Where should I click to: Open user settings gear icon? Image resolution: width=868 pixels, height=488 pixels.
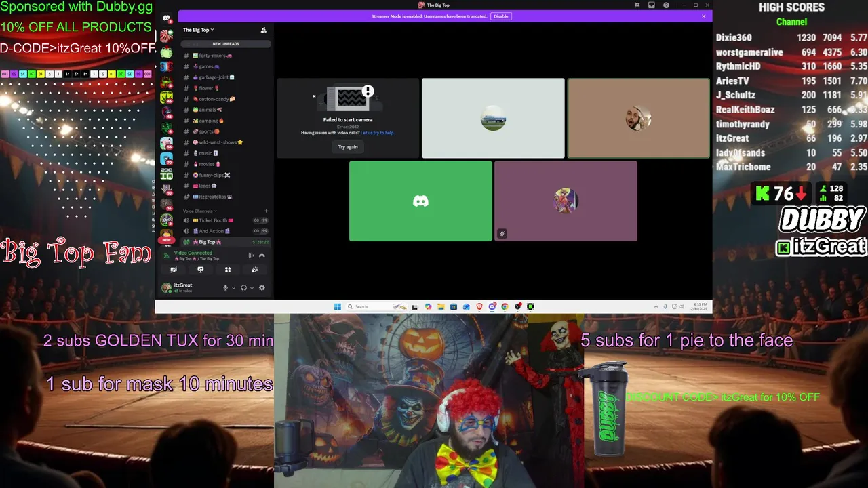[x=262, y=288]
